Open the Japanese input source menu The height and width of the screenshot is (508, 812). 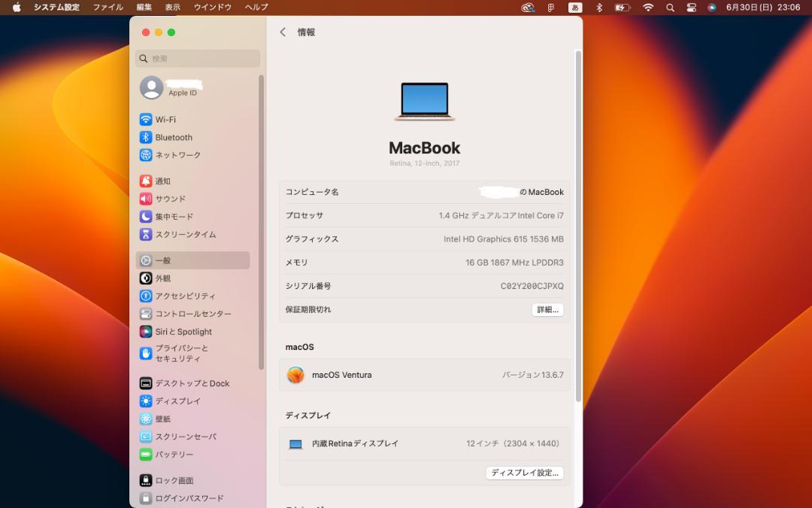click(575, 8)
